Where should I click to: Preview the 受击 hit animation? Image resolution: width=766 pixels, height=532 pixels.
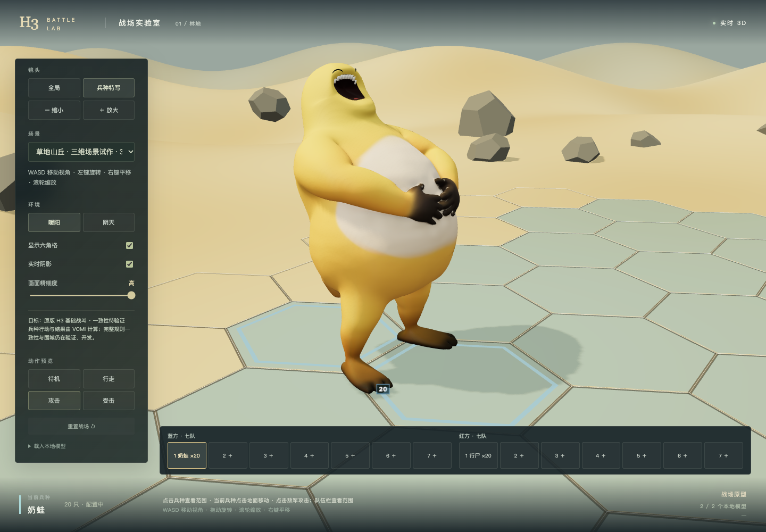(x=109, y=401)
